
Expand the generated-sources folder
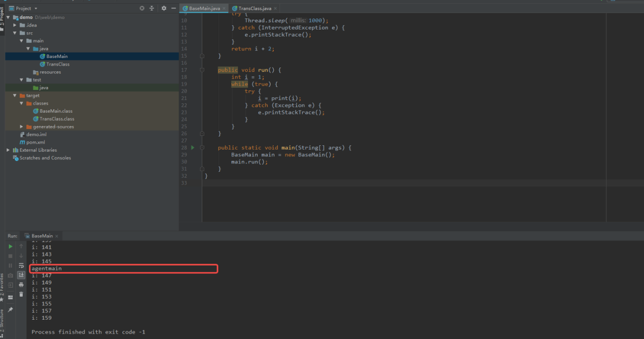22,127
